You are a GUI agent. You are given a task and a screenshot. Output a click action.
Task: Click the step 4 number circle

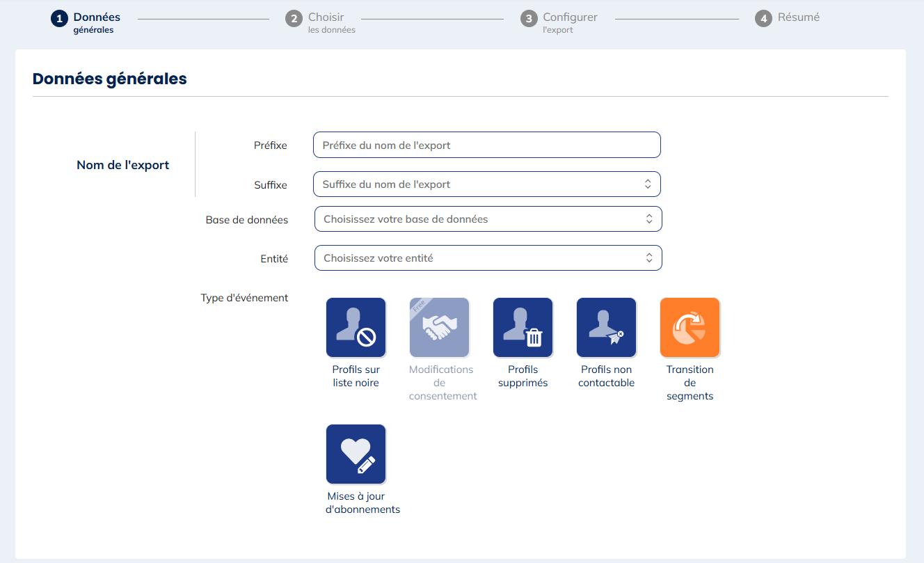[763, 19]
